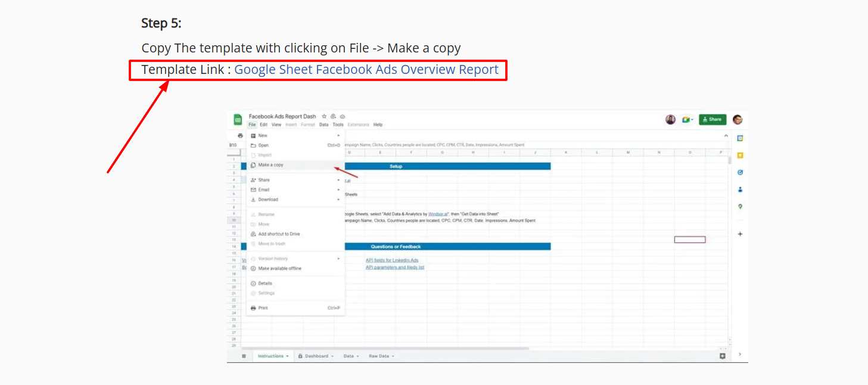Select row 25 header
This screenshot has width=868, height=385.
(x=234, y=319)
